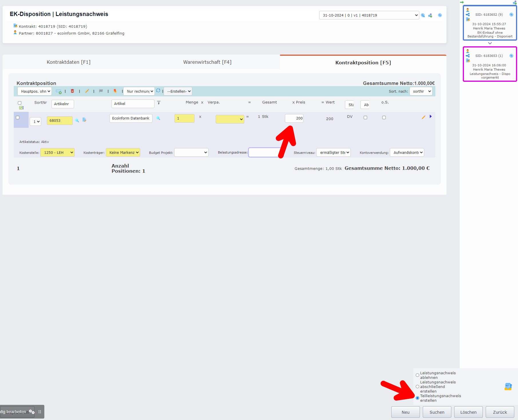Screen dimensions: 518x420
Task: Click the share icon in SID 6183652 card
Action: point(468,15)
